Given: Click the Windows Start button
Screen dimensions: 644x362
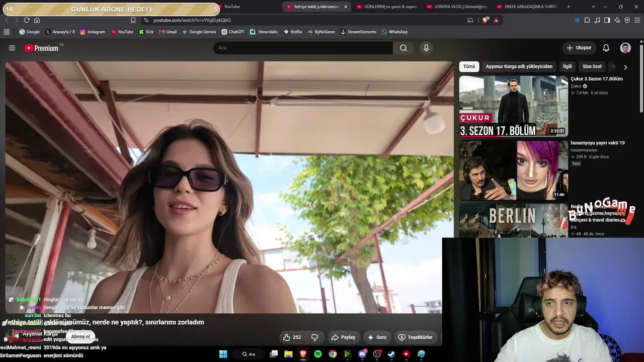Looking at the screenshot, I should [223, 354].
